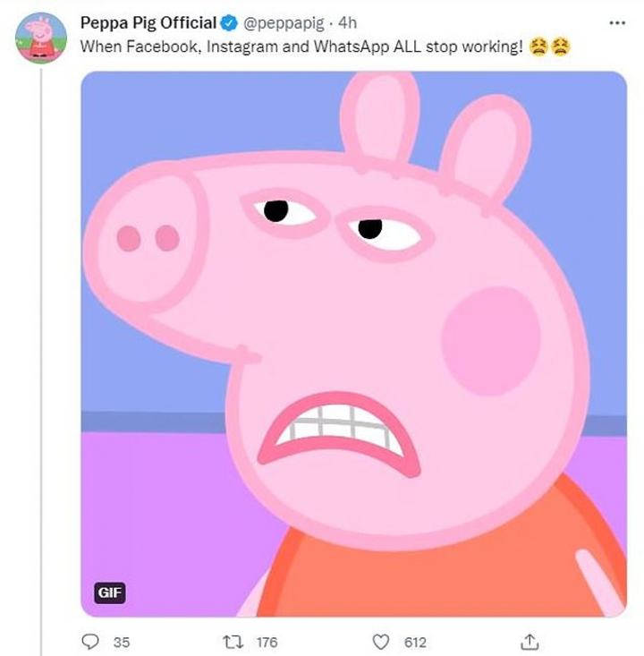Like the tweet with the heart icon
The height and width of the screenshot is (656, 644).
click(382, 642)
